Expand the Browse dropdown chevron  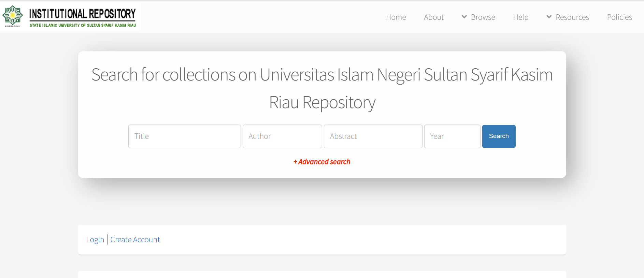click(464, 17)
